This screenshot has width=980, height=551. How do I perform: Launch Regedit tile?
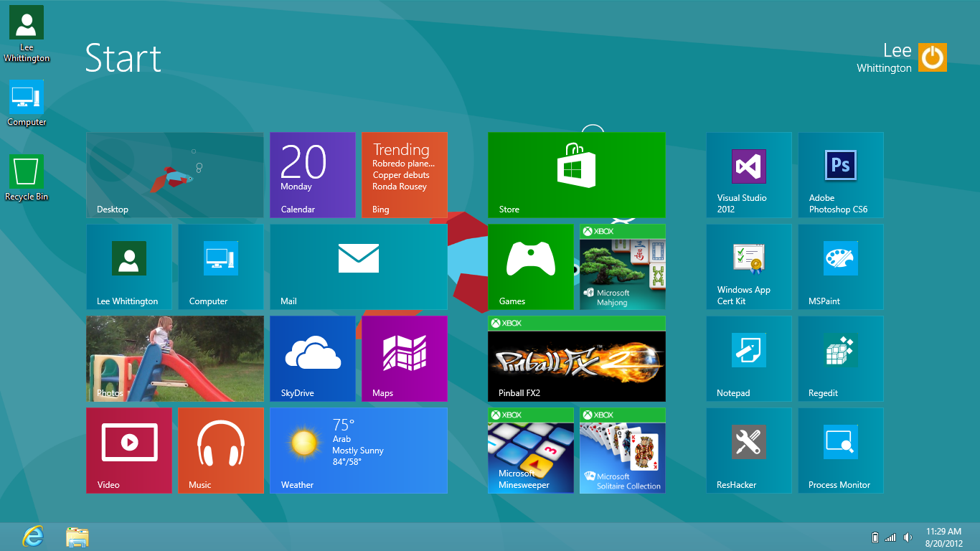[x=840, y=358]
